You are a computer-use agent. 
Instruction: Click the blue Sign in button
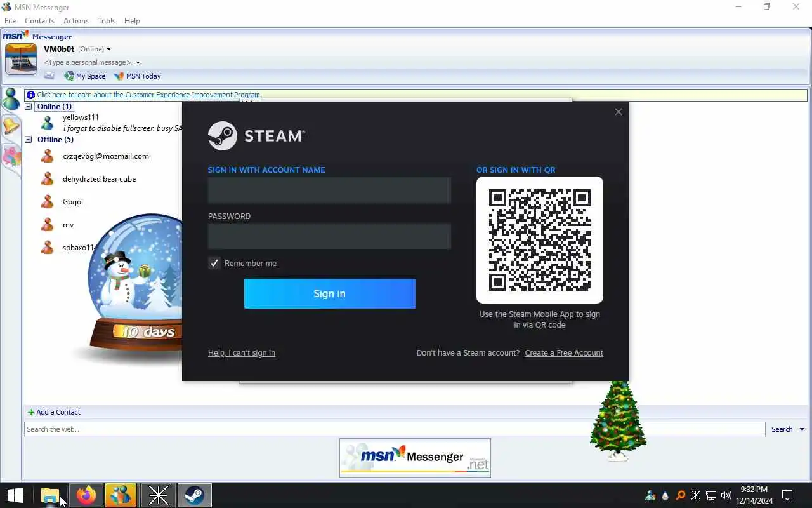pyautogui.click(x=330, y=293)
